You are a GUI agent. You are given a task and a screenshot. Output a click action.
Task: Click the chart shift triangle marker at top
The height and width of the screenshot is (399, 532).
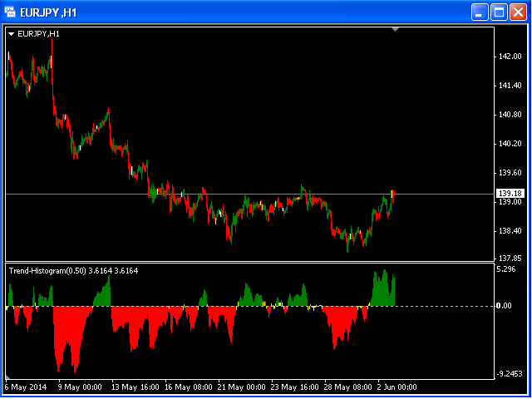(x=395, y=30)
